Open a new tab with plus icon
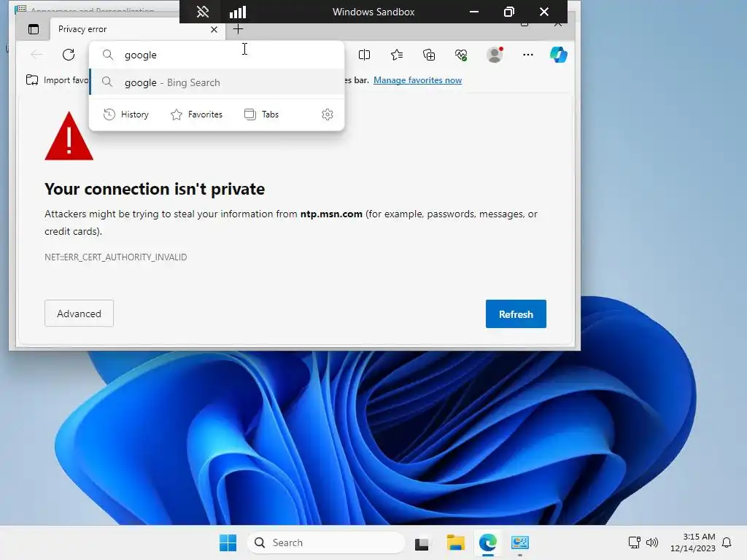 pos(239,29)
